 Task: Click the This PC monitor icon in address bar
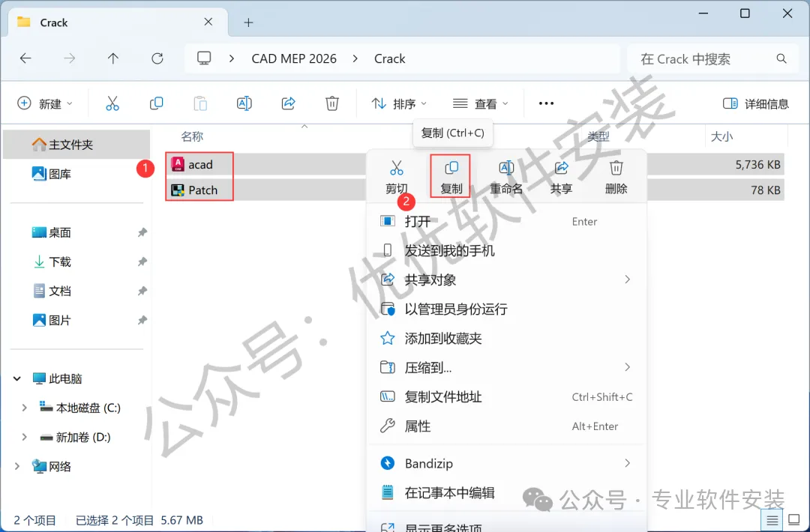[204, 58]
